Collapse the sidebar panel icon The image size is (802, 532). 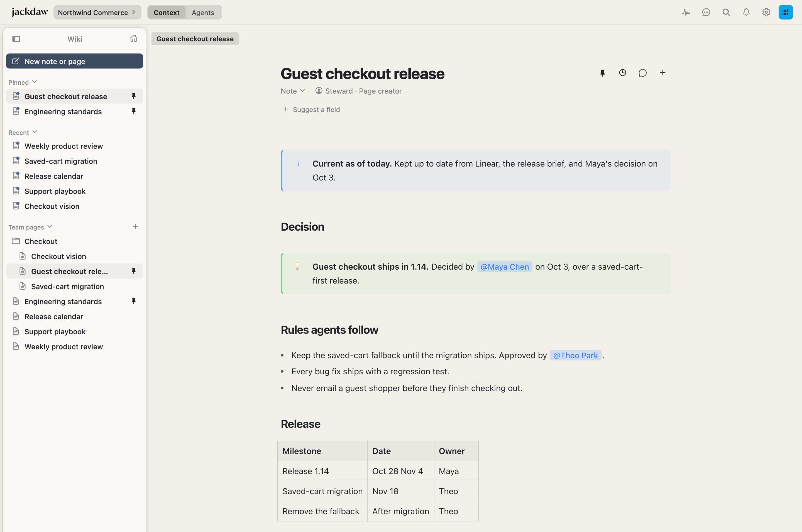point(16,39)
